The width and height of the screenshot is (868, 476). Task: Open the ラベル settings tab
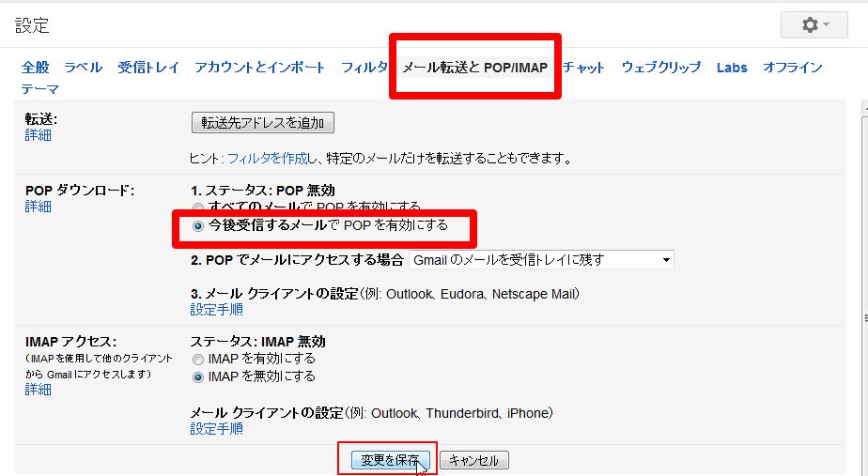pyautogui.click(x=84, y=68)
